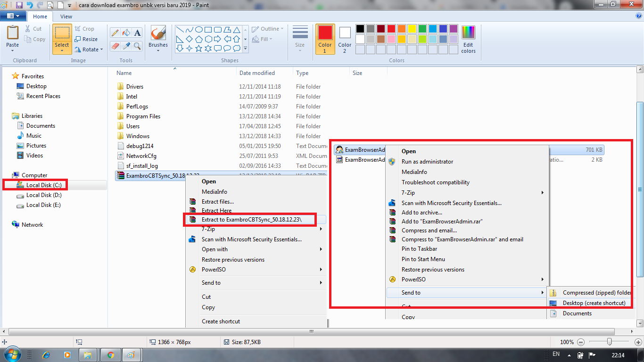Open the Outline dropdown
Viewport: 644px width, 362px height.
[x=267, y=28]
